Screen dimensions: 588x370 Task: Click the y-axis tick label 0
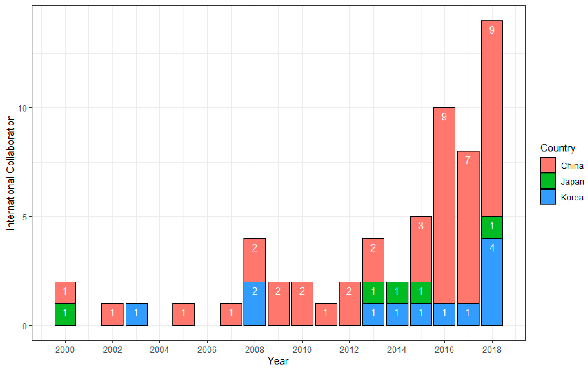[x=24, y=326]
